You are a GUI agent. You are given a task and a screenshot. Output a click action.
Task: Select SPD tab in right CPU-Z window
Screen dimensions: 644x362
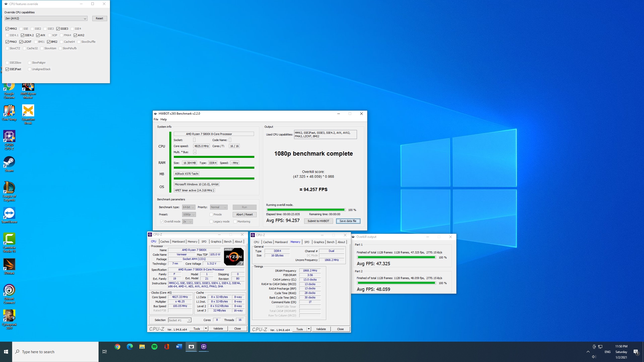tap(307, 242)
